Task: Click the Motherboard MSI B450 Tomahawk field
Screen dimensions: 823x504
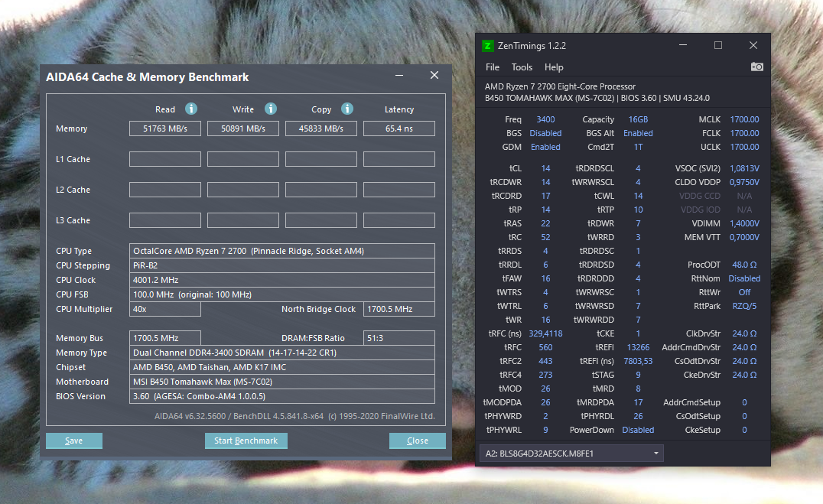Action: point(282,382)
